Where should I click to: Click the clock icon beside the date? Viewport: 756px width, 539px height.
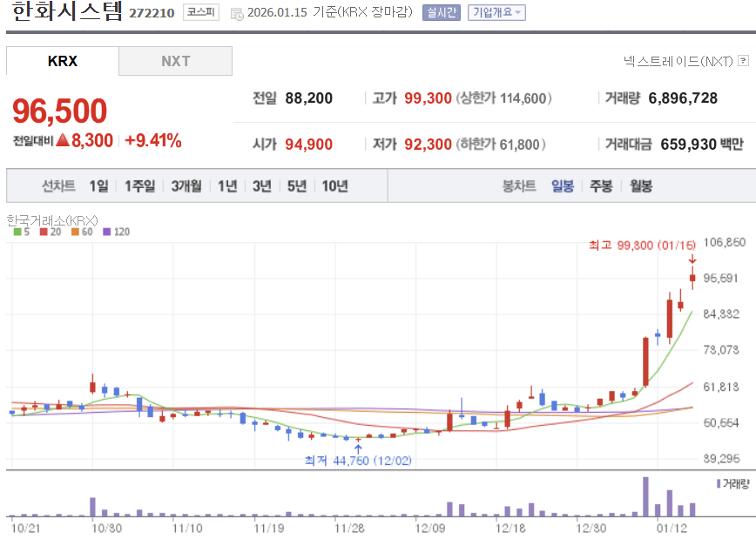237,14
